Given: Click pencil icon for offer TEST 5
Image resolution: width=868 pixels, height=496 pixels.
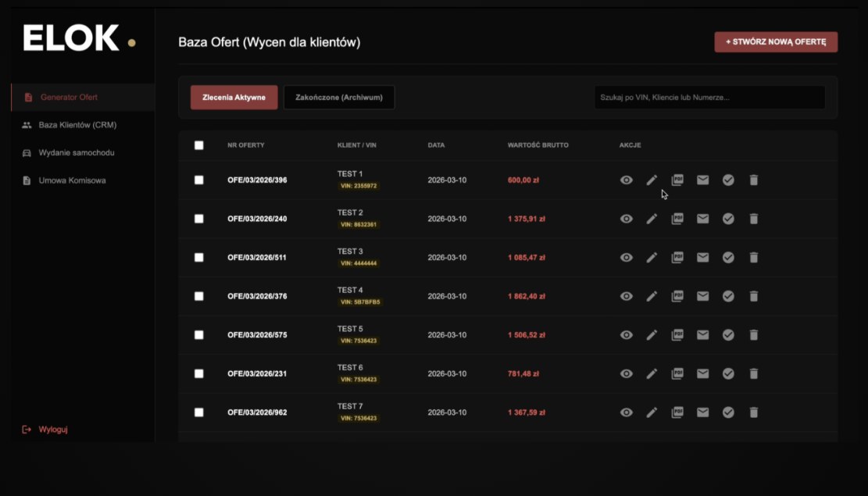Looking at the screenshot, I should [652, 335].
